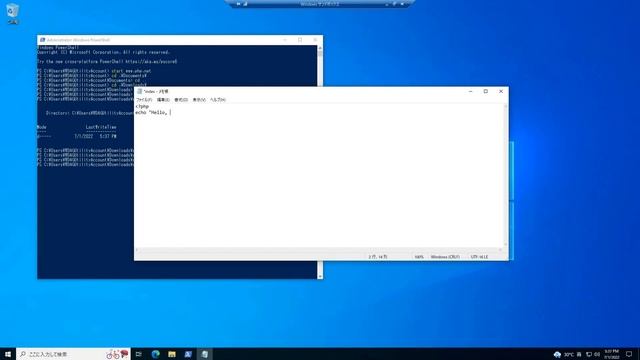Open the 書式 (Format) menu in Notepad

[x=181, y=100]
